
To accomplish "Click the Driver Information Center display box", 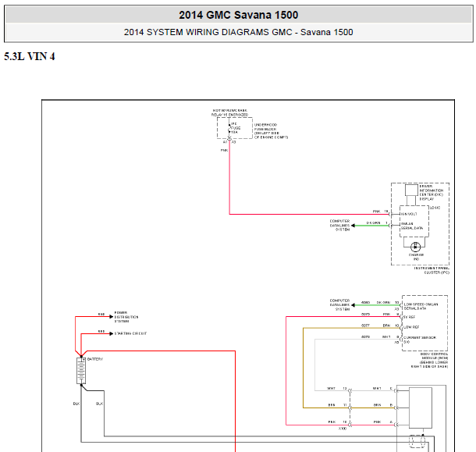I will (411, 190).
